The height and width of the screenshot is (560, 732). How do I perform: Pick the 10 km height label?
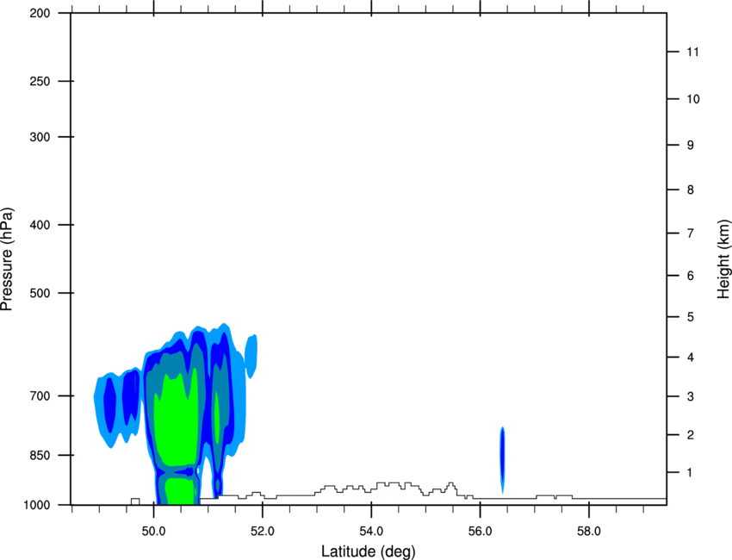coord(693,99)
